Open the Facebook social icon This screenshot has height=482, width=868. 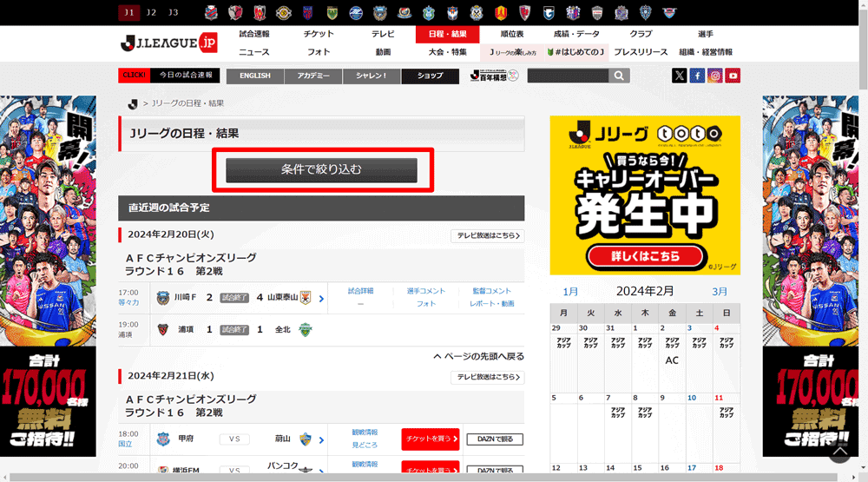pyautogui.click(x=697, y=76)
